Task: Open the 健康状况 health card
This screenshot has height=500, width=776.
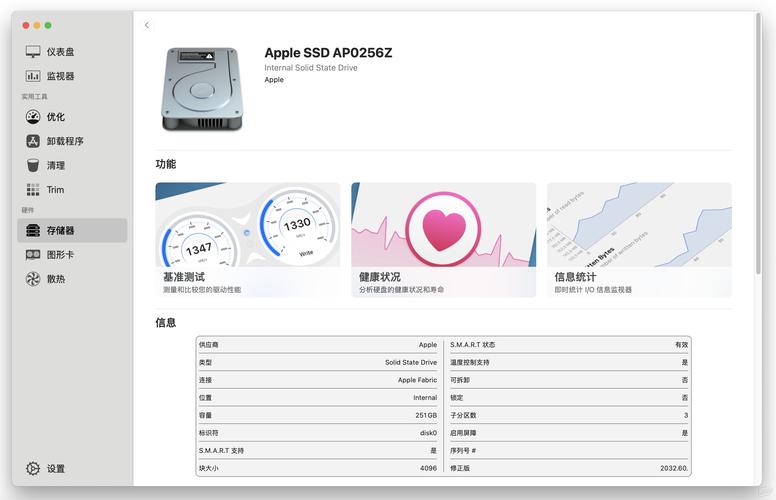Action: coord(443,240)
